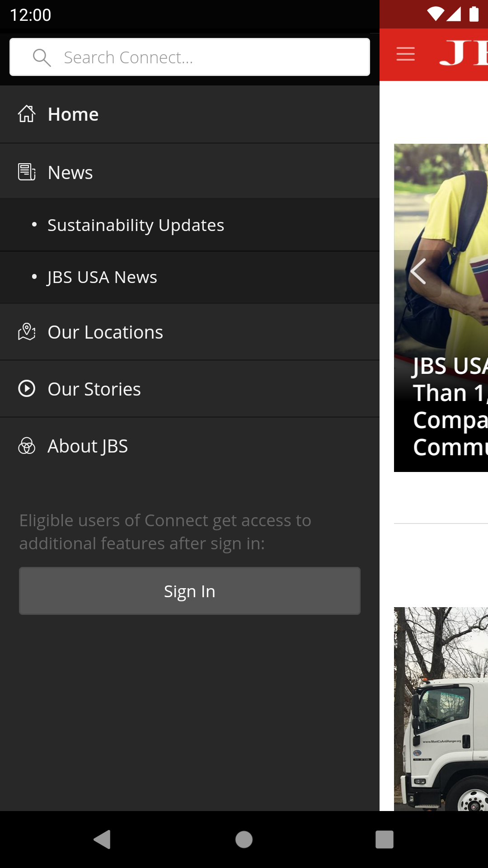Collapse the News menu section
The width and height of the screenshot is (488, 868).
pos(190,172)
